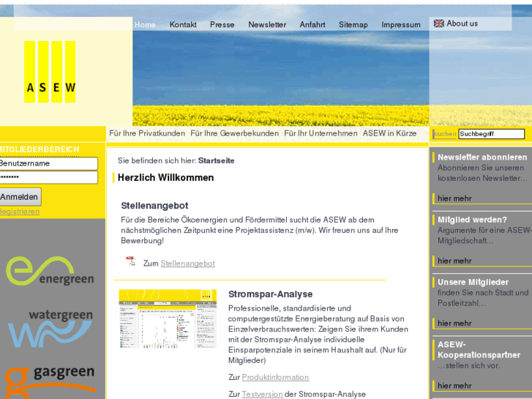
Task: Click the ASEW logo
Action: [50, 72]
